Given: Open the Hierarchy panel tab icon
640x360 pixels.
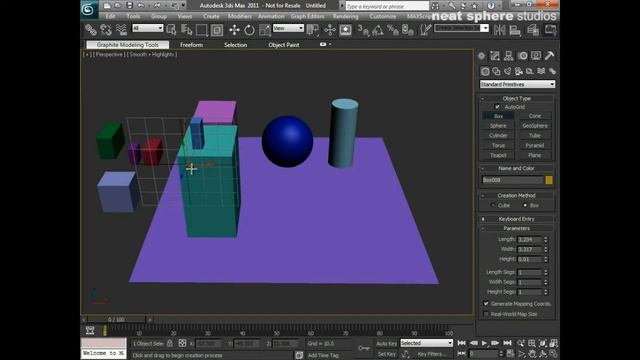Looking at the screenshot, I should pyautogui.click(x=509, y=56).
